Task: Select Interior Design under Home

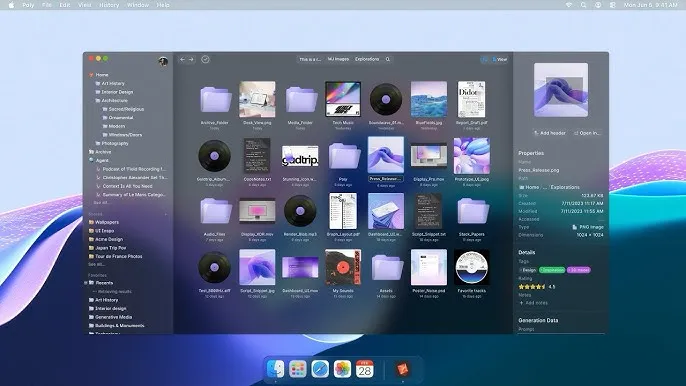Action: [114, 92]
